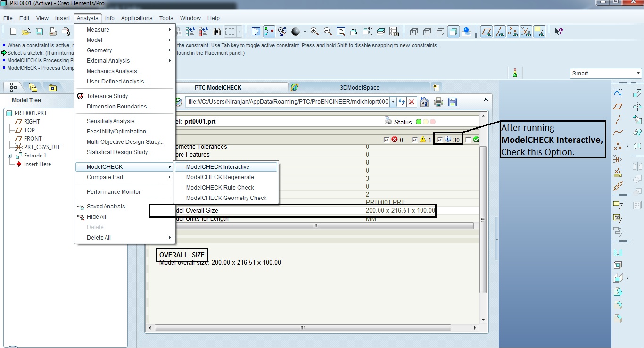Open the Smart selection filter dropdown

(638, 73)
